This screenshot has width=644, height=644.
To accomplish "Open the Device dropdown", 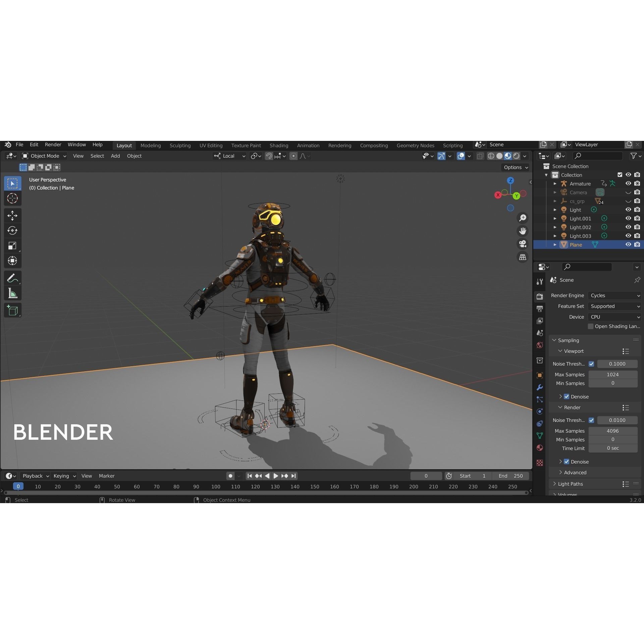I will point(614,317).
